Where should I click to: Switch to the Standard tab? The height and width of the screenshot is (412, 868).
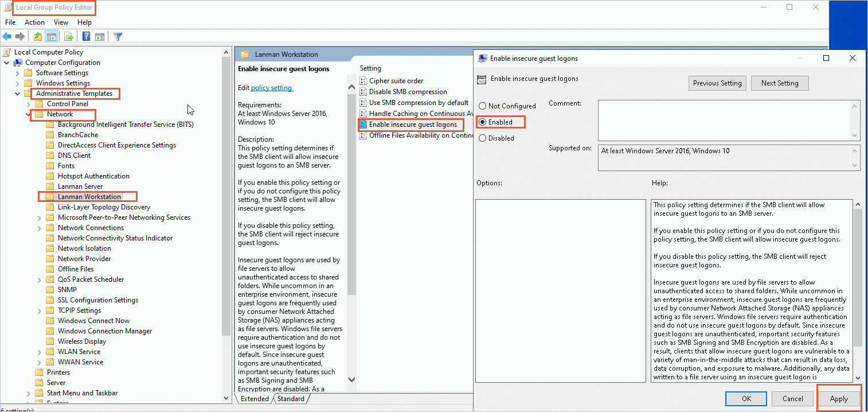pos(291,399)
